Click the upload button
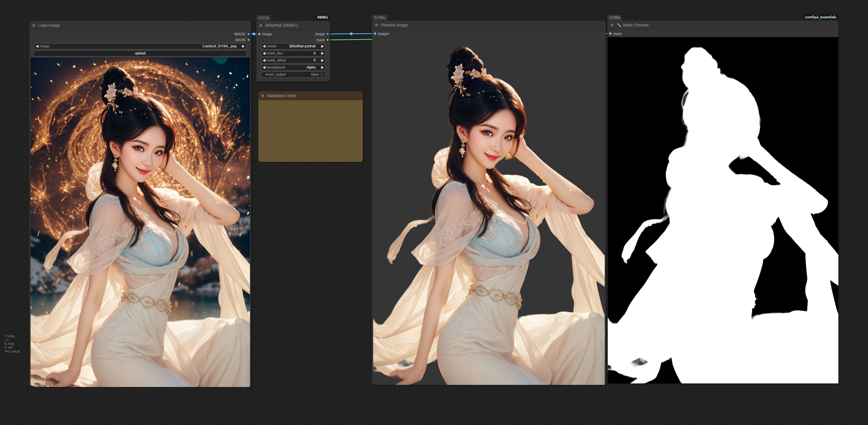Screen dimensions: 868x425 click(140, 53)
